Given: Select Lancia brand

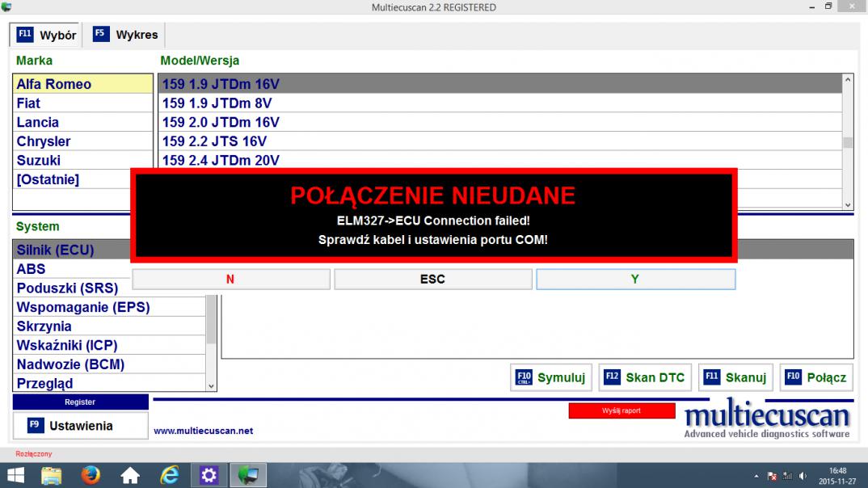Looking at the screenshot, I should point(83,122).
